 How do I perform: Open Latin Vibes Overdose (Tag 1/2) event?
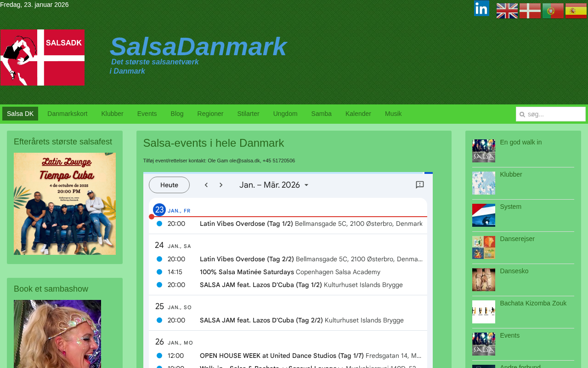[x=288, y=224]
